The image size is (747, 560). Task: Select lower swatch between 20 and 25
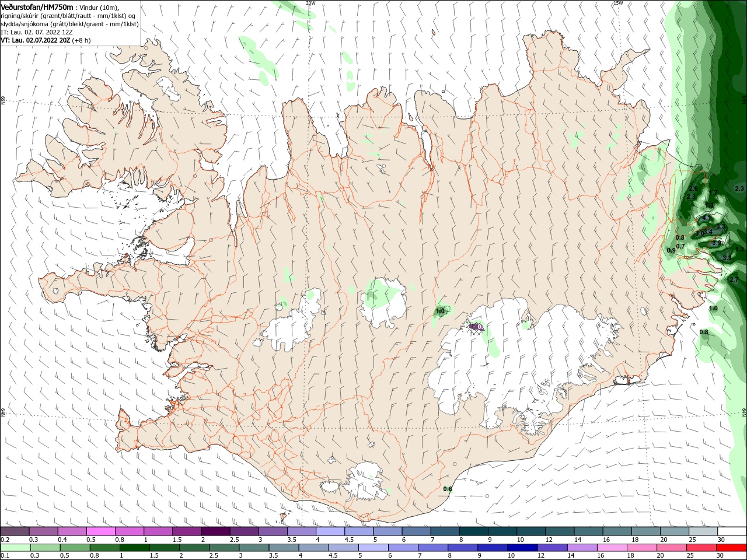click(672, 548)
